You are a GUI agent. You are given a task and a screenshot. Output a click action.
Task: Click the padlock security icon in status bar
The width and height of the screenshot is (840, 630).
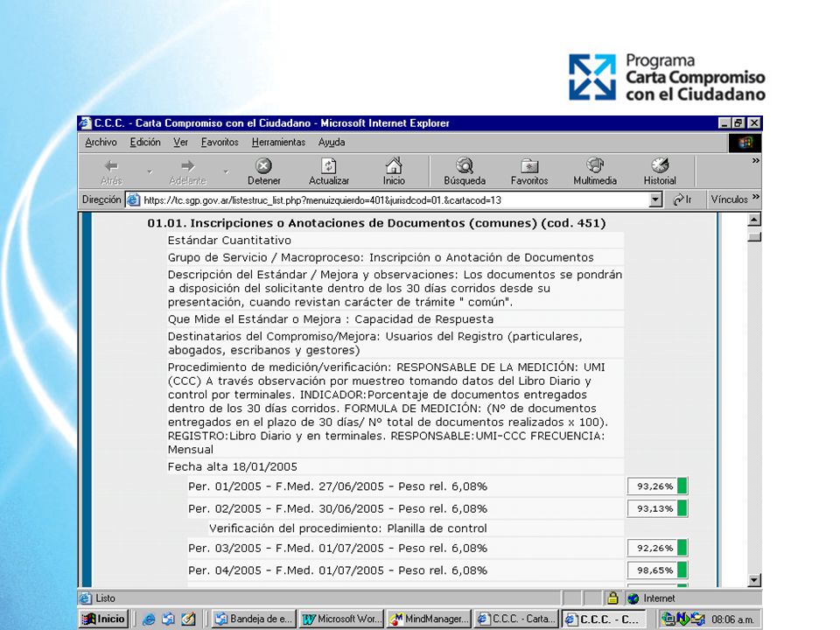(x=612, y=598)
